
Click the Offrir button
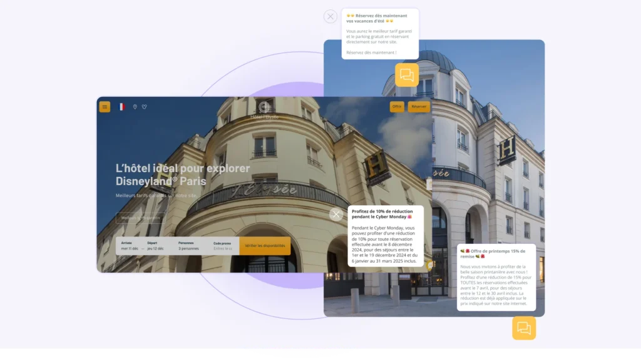point(397,107)
